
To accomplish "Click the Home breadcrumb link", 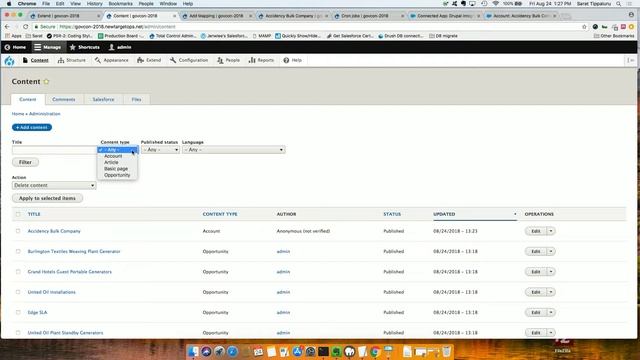I will (18, 114).
